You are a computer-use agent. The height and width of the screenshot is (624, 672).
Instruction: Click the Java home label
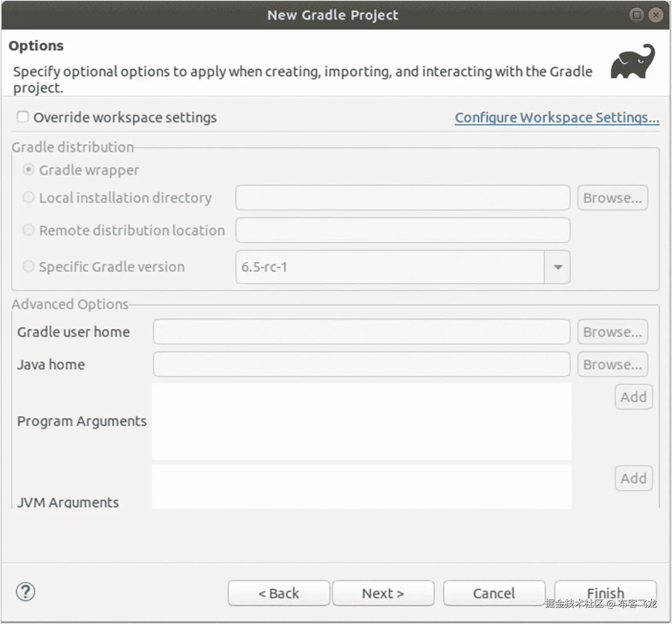51,364
